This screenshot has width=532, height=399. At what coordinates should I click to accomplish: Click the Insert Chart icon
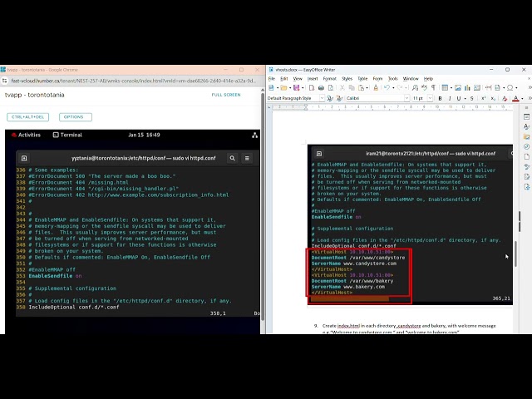[x=467, y=88]
